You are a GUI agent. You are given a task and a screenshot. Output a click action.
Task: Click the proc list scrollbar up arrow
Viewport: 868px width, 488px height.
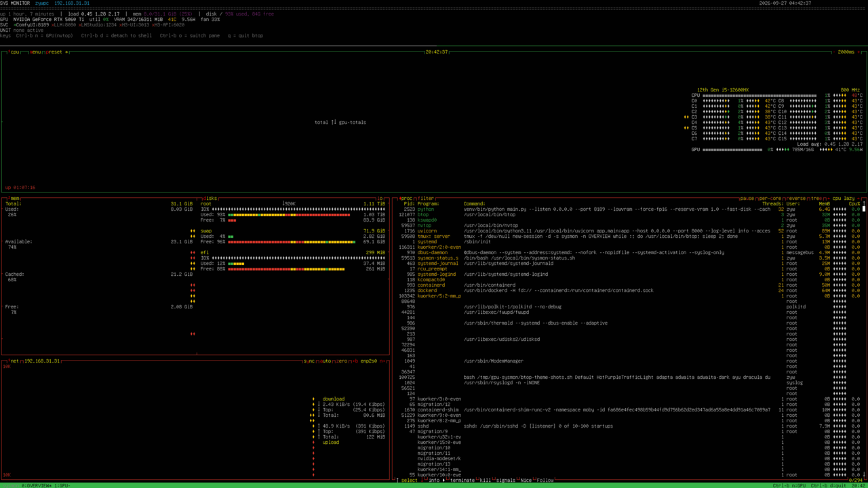(x=864, y=204)
